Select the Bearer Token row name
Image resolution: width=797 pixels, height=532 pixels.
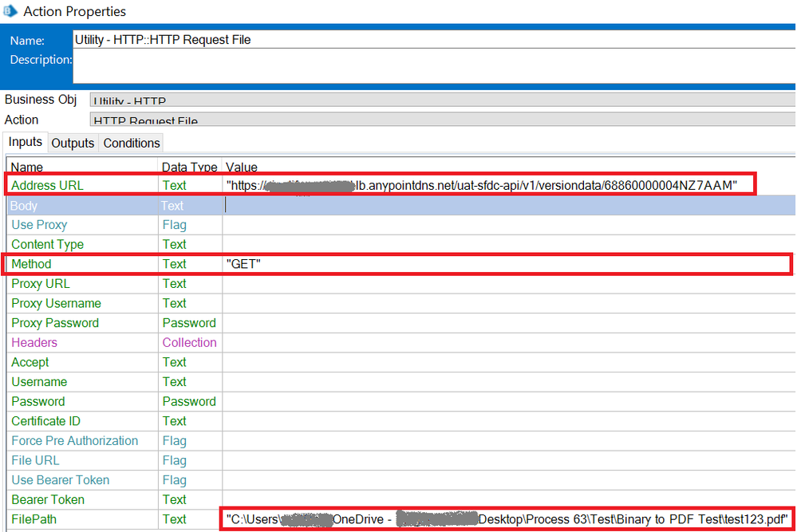(48, 500)
